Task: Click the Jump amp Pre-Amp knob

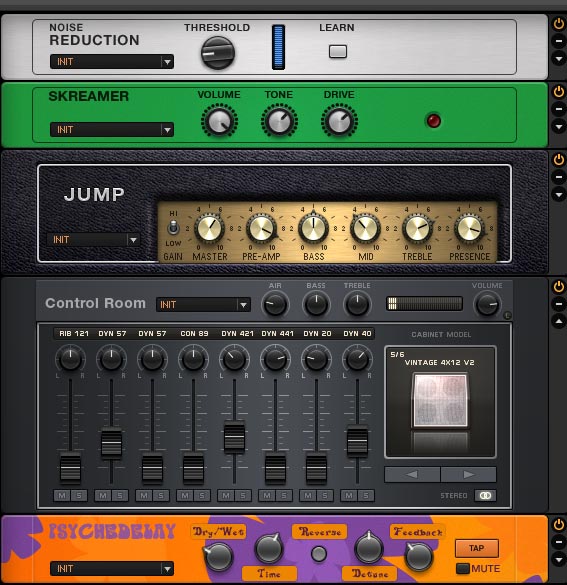Action: click(x=261, y=228)
